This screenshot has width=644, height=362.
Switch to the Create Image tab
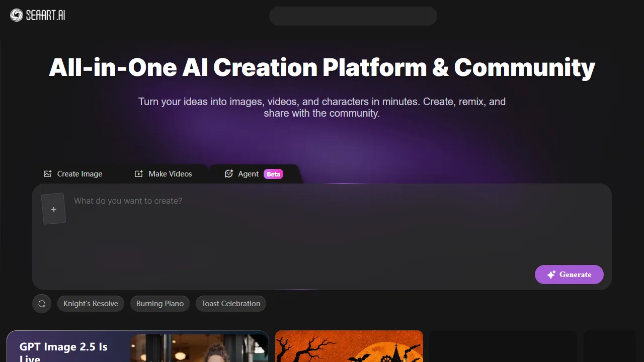coord(73,174)
